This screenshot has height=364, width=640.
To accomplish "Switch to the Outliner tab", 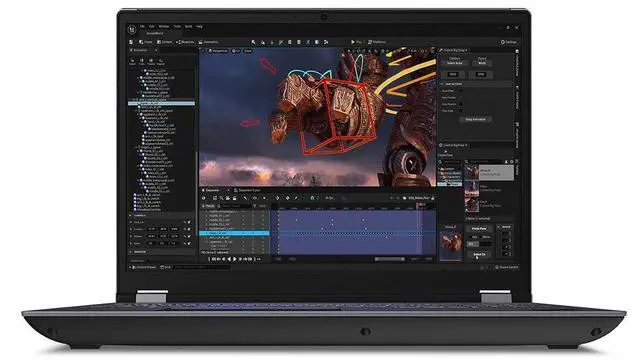I will pos(141,50).
